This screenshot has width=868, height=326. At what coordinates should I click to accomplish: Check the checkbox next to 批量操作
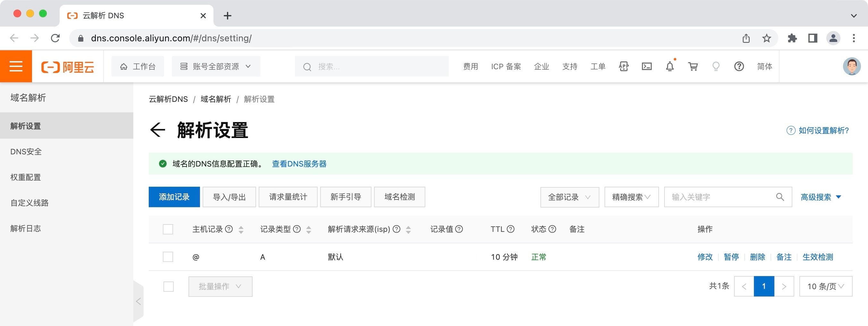click(x=168, y=286)
